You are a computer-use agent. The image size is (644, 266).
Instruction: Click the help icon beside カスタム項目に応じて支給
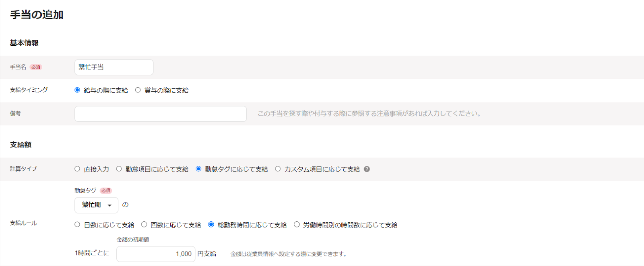pyautogui.click(x=367, y=169)
